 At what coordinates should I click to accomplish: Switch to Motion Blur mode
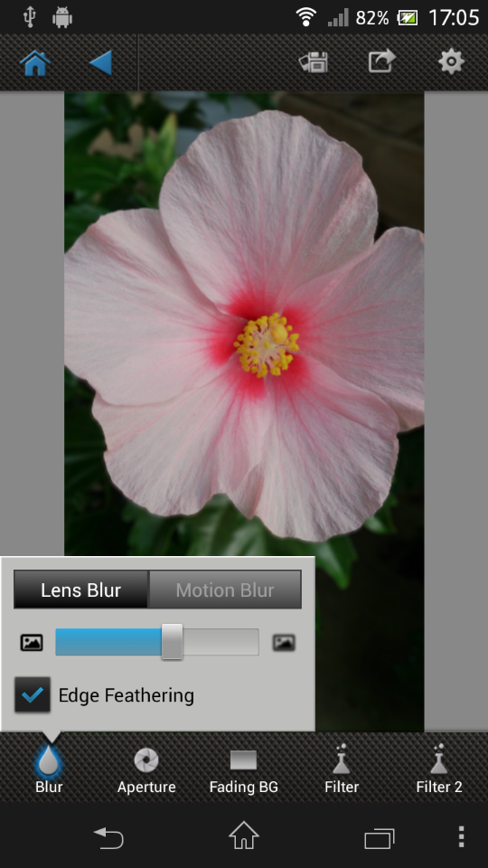[x=225, y=590]
